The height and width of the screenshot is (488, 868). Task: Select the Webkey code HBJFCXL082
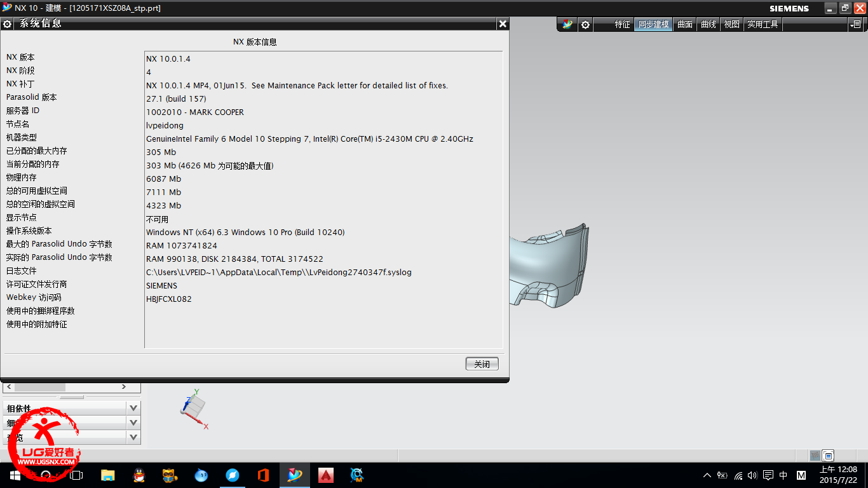click(x=169, y=299)
